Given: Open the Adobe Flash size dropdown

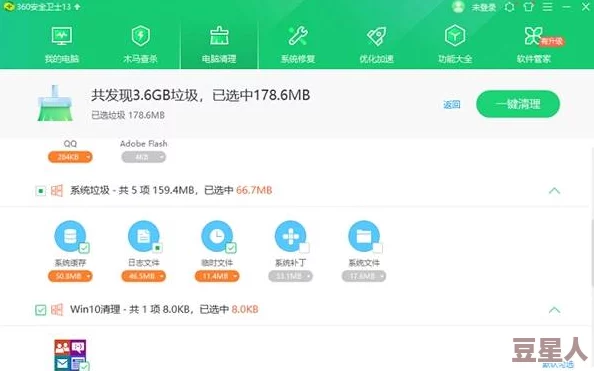Looking at the screenshot, I should click(144, 157).
